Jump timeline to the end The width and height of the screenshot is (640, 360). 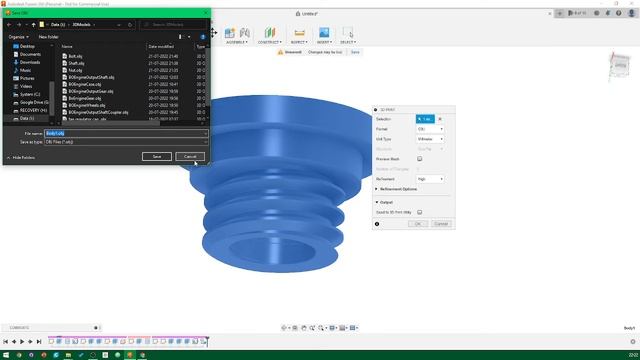pos(39,342)
